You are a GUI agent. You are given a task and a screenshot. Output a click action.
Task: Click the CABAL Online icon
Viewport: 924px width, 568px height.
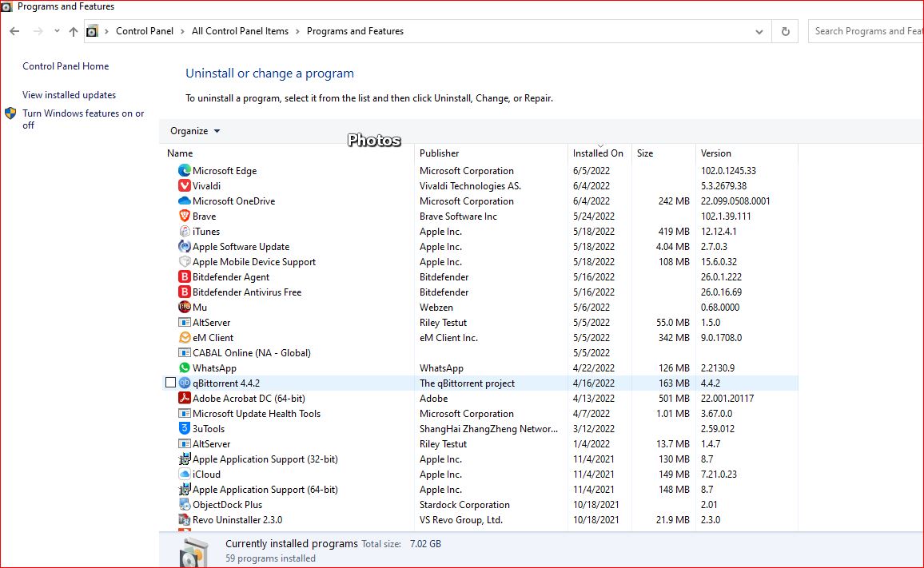pos(185,353)
